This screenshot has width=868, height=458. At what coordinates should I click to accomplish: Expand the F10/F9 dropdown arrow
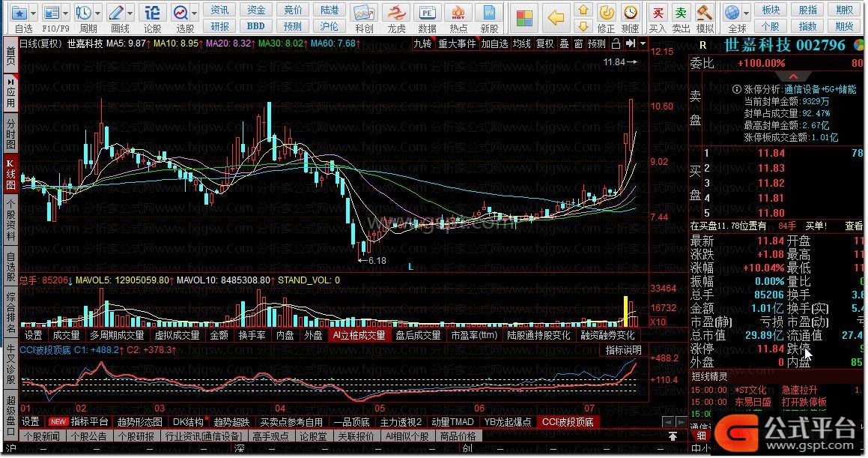[65, 13]
